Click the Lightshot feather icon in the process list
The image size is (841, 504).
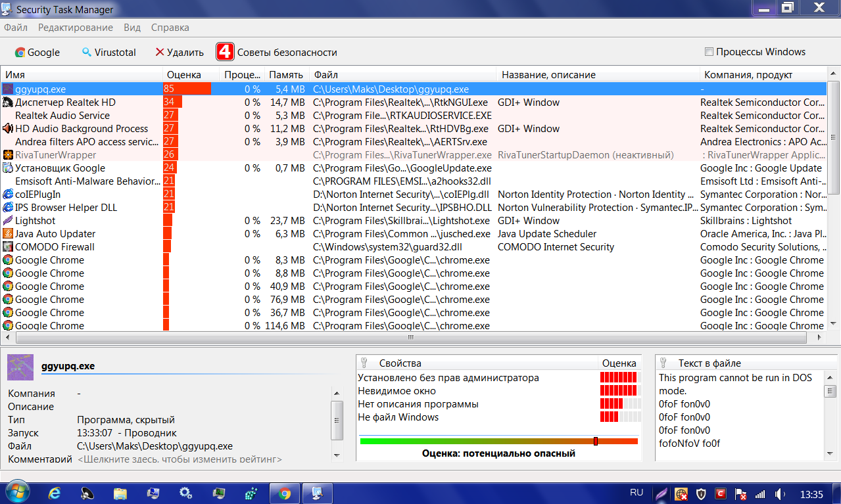tap(8, 220)
